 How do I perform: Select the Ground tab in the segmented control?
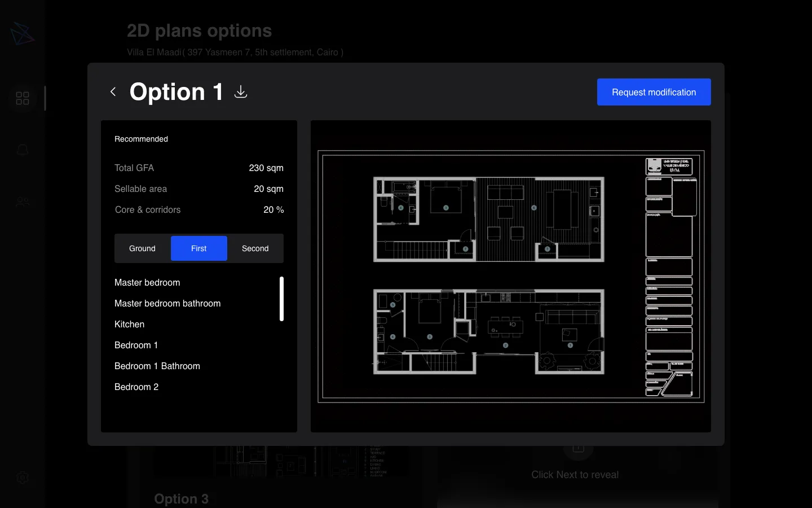coord(142,248)
